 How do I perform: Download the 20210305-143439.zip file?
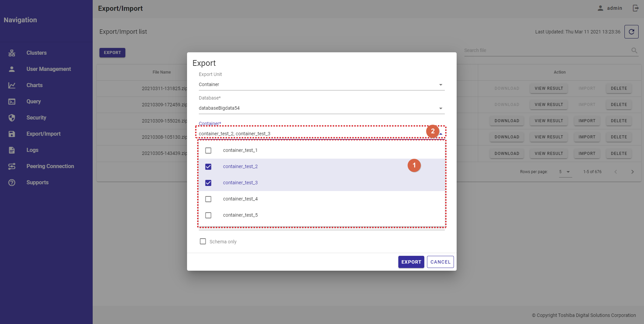pos(507,154)
